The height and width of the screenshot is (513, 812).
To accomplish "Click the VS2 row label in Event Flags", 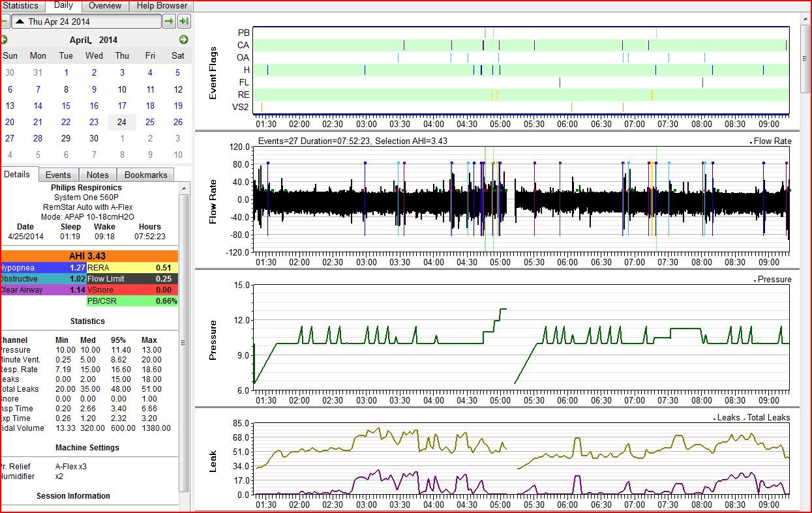I will click(241, 107).
